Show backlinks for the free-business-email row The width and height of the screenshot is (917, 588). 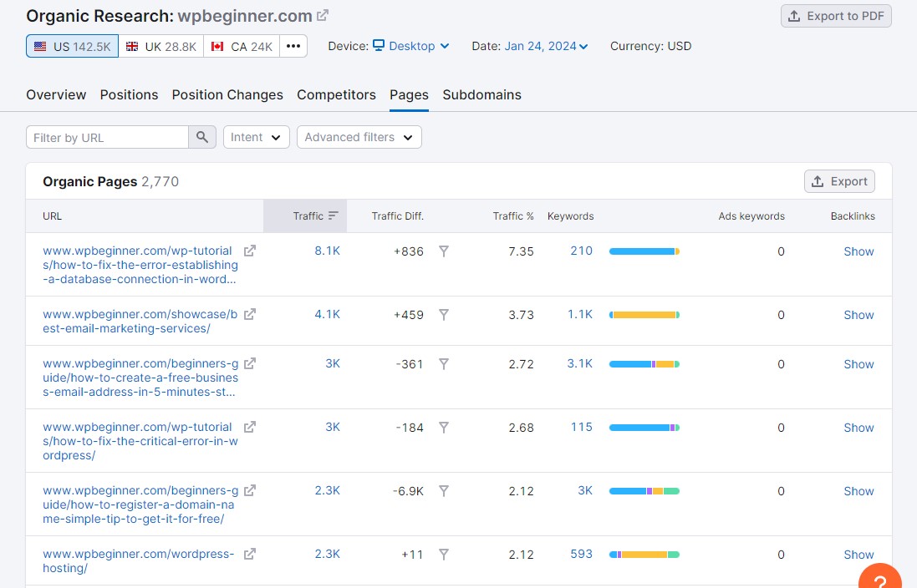click(858, 364)
